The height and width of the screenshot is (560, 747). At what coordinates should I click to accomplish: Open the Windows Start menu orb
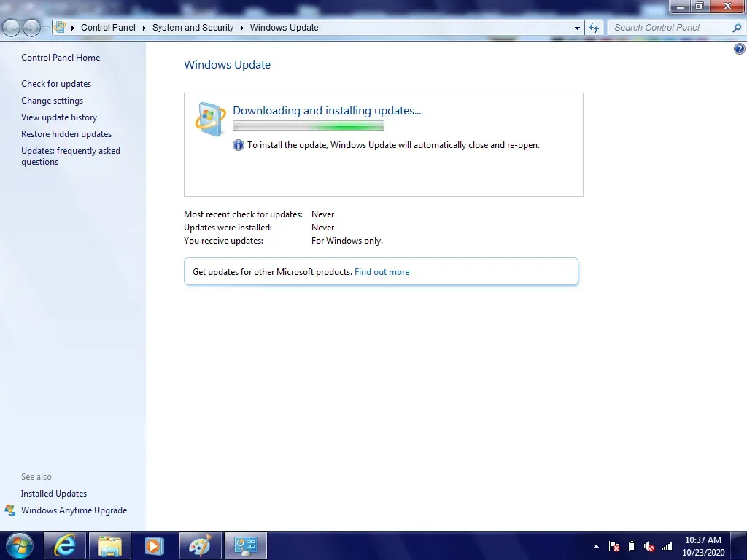(20, 545)
